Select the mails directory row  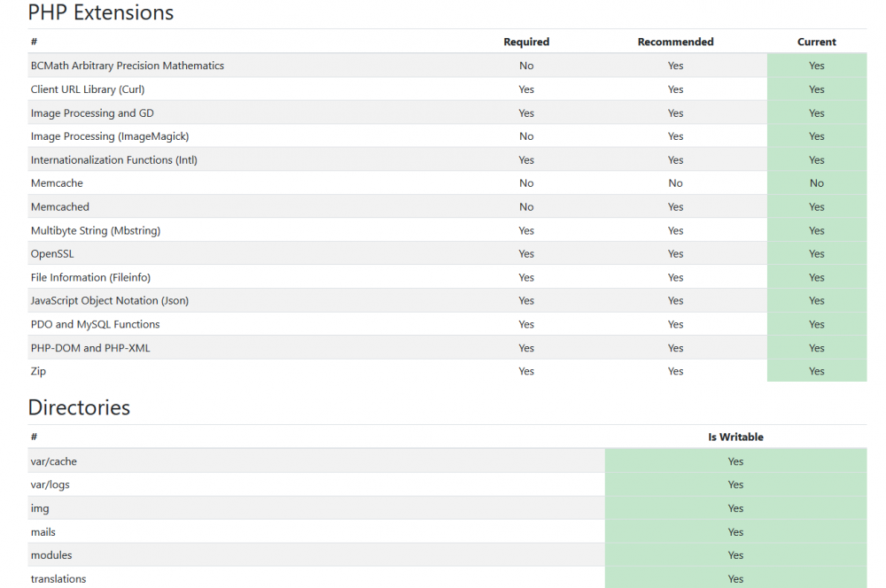(x=447, y=531)
